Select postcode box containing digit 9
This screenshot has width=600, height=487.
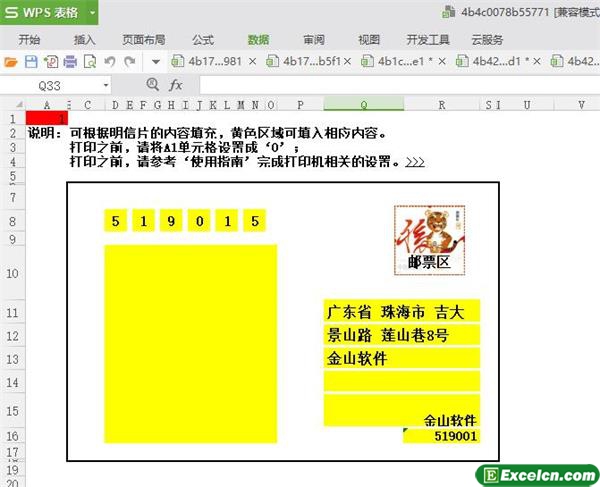(171, 221)
